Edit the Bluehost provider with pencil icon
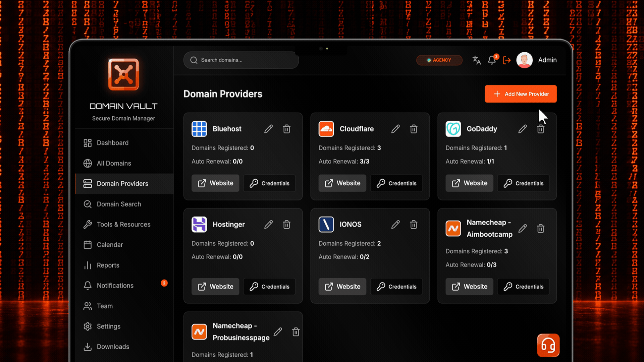Viewport: 644px width, 362px height. click(x=268, y=129)
